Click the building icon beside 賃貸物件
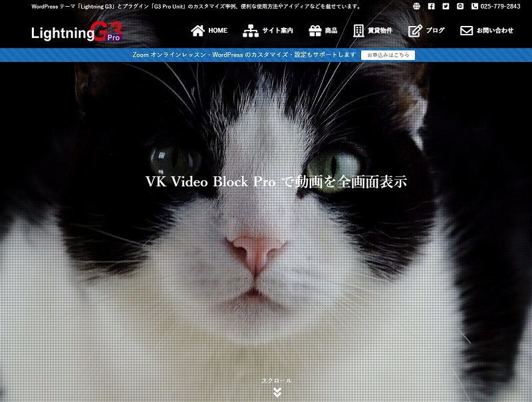This screenshot has width=532, height=402. [x=358, y=30]
